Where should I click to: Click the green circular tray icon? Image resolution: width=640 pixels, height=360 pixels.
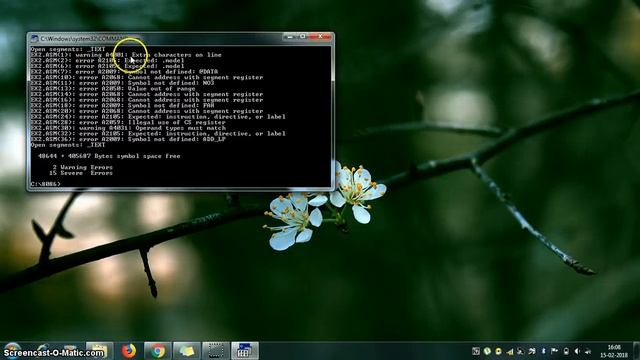point(487,351)
